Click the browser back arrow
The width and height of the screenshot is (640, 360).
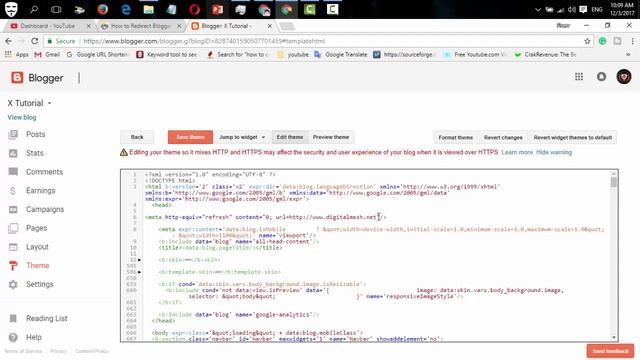(x=9, y=41)
